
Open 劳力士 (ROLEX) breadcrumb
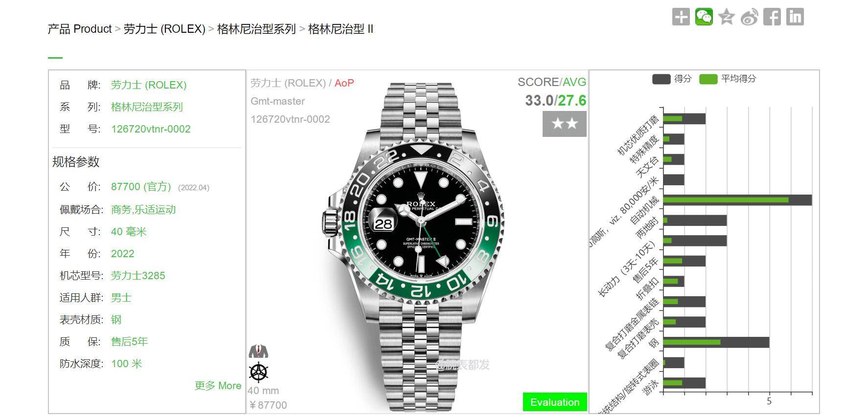164,29
